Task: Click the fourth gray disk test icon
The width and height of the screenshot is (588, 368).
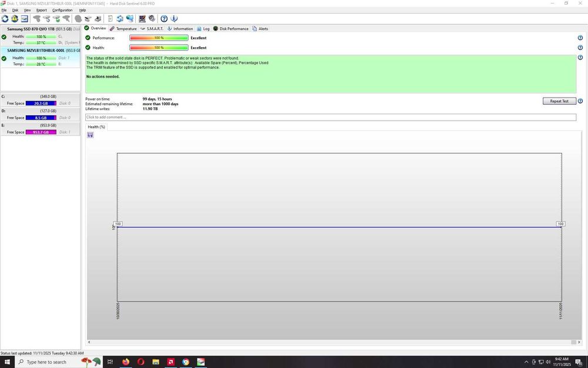Action: point(66,18)
